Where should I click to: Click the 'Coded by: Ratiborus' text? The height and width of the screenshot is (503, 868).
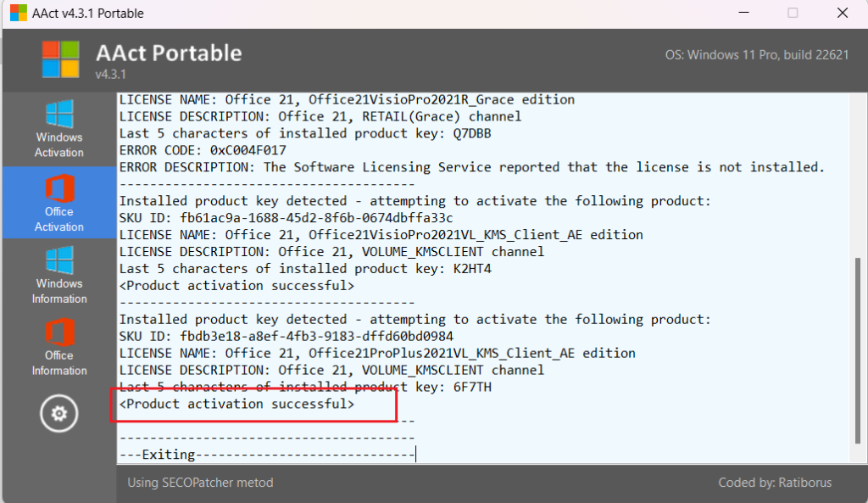[775, 483]
